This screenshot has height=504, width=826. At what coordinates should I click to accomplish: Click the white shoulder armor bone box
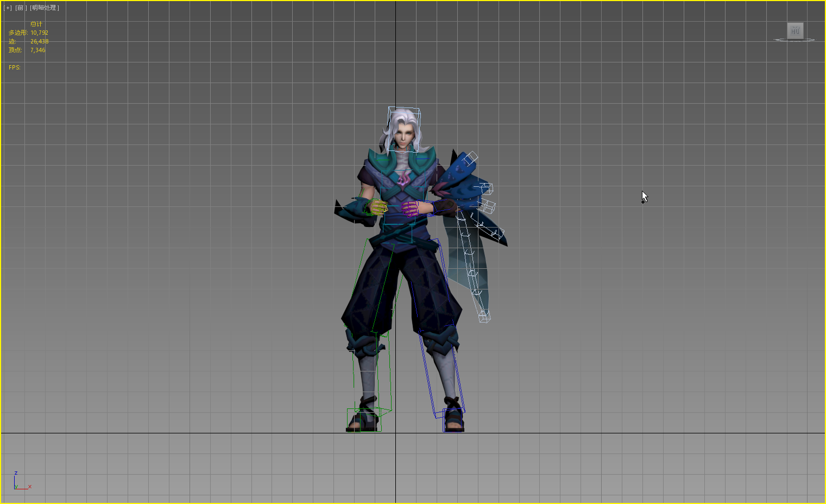click(x=470, y=158)
